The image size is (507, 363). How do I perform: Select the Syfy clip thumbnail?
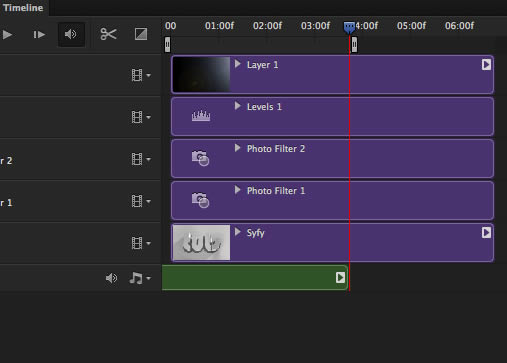tap(201, 243)
